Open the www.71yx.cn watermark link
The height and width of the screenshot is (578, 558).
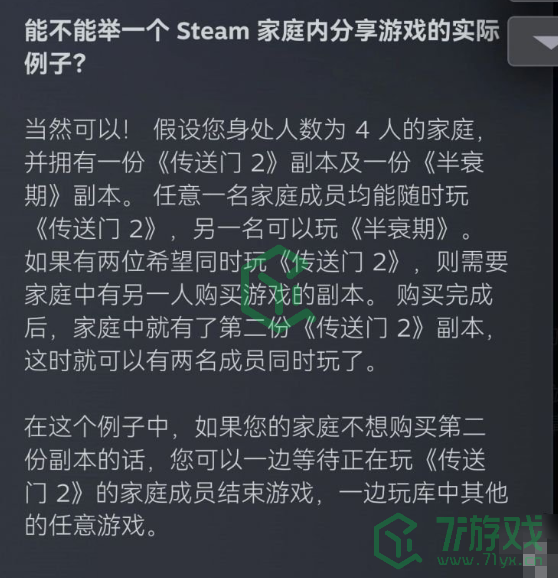pos(490,560)
